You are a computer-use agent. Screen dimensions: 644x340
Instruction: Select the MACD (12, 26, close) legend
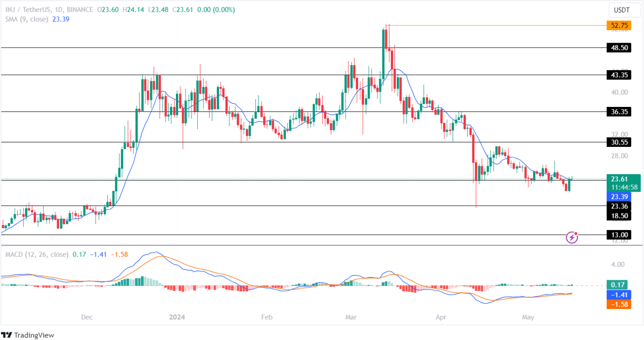(37, 254)
